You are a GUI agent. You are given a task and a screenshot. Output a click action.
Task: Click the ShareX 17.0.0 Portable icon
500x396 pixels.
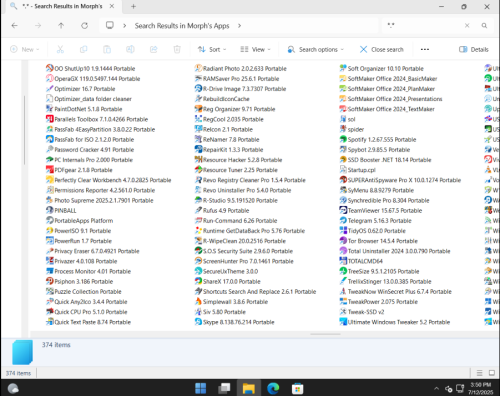click(x=198, y=281)
